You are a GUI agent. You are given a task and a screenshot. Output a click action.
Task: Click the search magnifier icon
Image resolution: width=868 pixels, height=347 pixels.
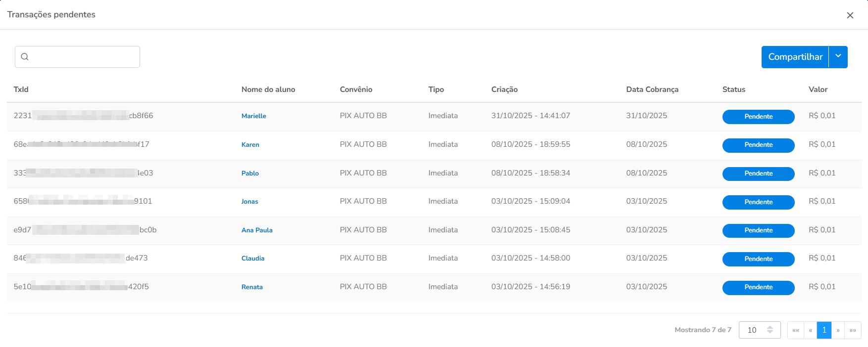point(25,57)
